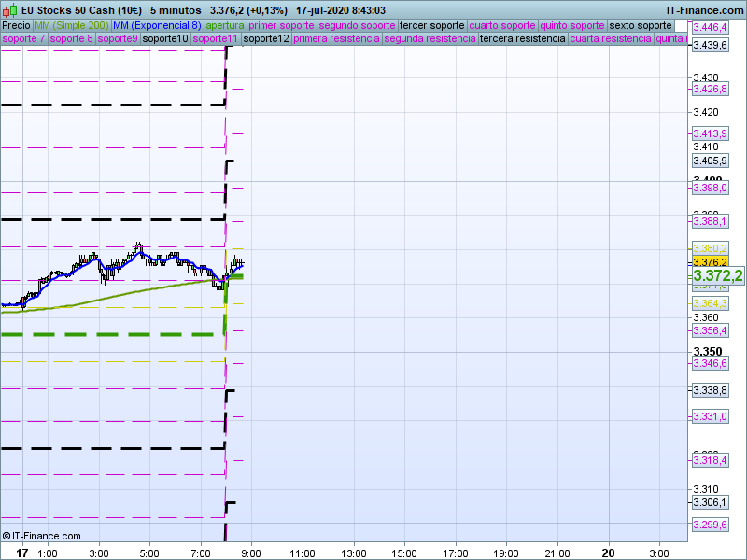747x560 pixels.
Task: Click the primera resistencia legend label
Action: tap(336, 39)
